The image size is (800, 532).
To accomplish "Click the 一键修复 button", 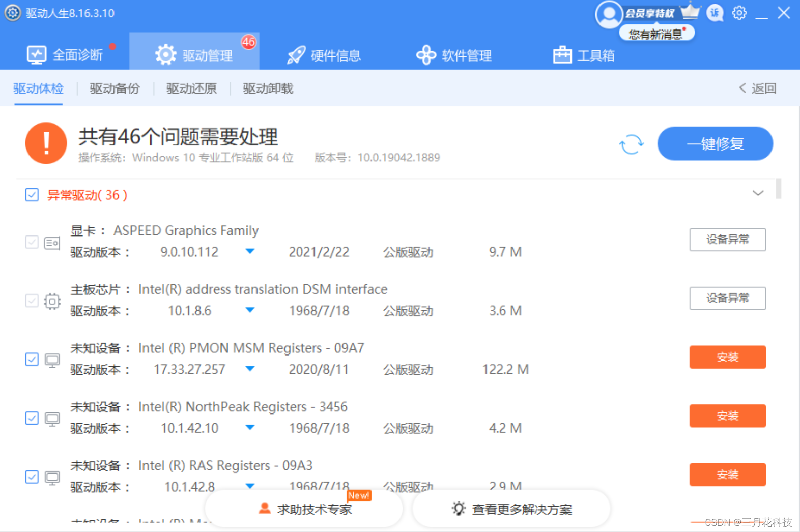I will (x=715, y=143).
